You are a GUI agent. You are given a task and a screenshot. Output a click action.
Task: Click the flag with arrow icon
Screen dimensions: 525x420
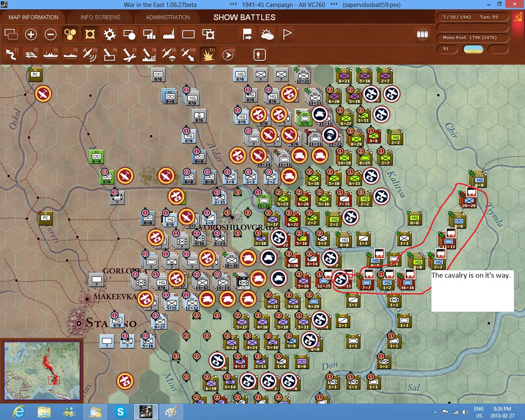(x=247, y=34)
